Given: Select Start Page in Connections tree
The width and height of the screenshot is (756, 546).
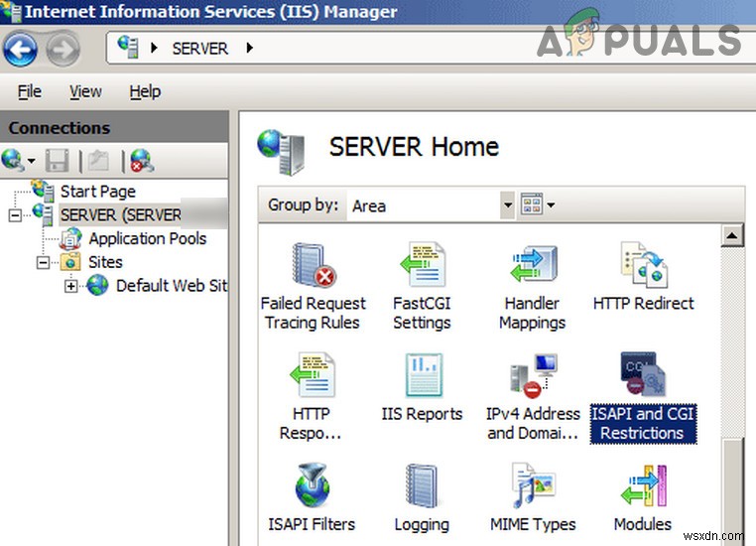Looking at the screenshot, I should tap(98, 192).
